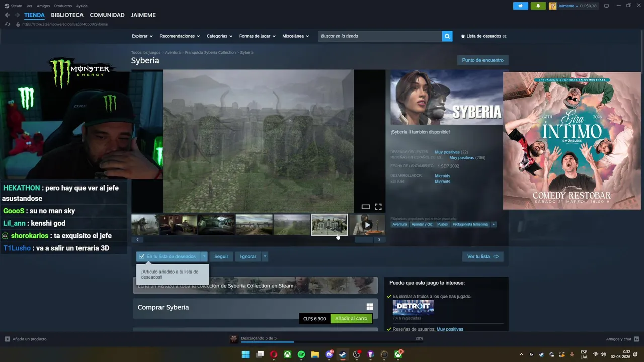Go forward with the navigation arrow
644x362 pixels.
click(x=17, y=15)
